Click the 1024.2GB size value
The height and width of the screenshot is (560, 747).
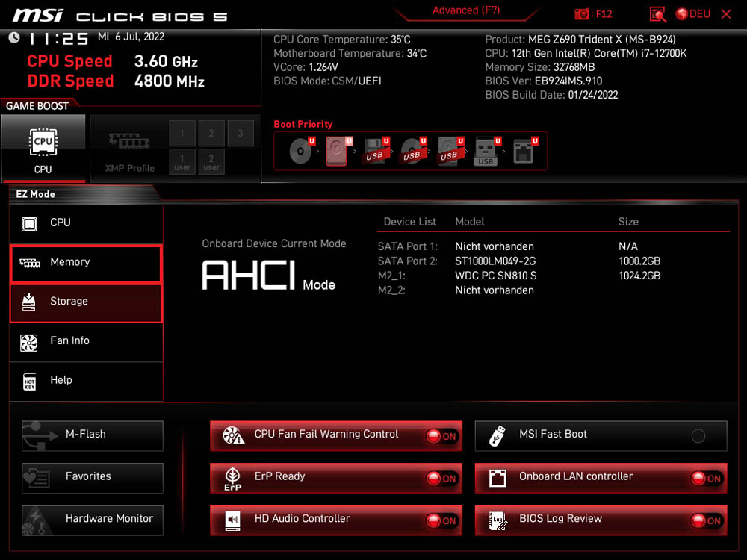pos(639,276)
